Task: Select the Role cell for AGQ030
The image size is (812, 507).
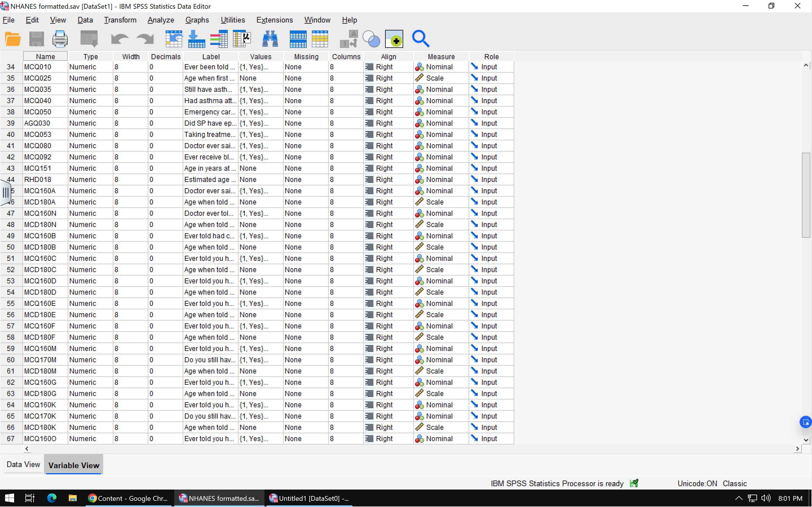Action: [x=491, y=123]
